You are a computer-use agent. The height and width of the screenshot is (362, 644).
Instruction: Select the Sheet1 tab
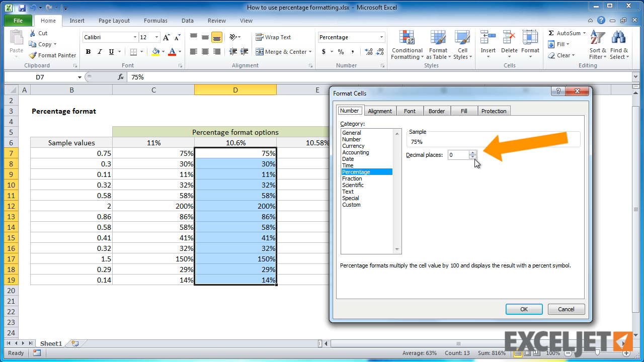(x=50, y=343)
